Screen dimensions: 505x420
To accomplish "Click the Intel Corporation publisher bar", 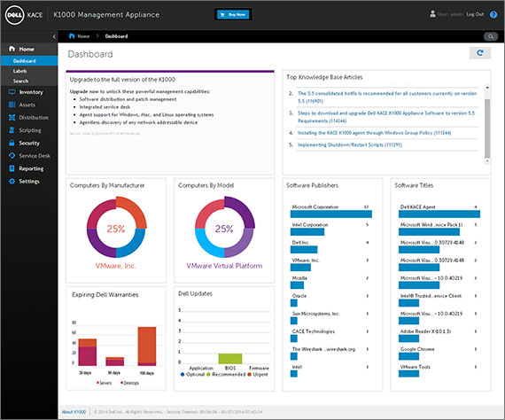I will click(x=307, y=232).
